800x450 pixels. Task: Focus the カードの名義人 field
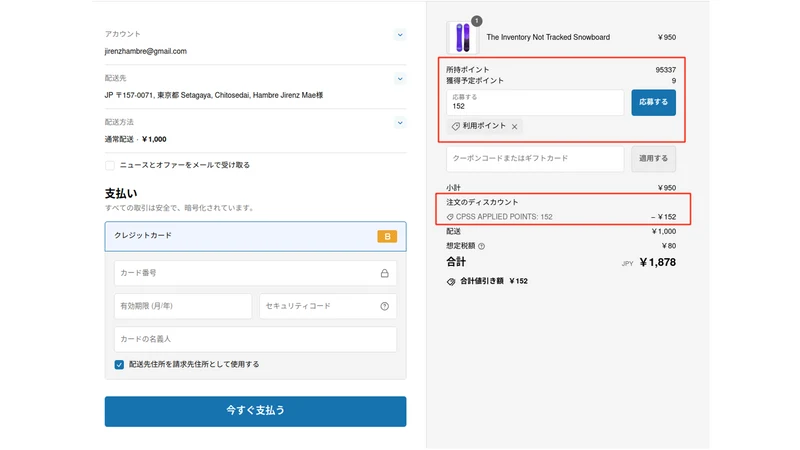click(x=256, y=339)
